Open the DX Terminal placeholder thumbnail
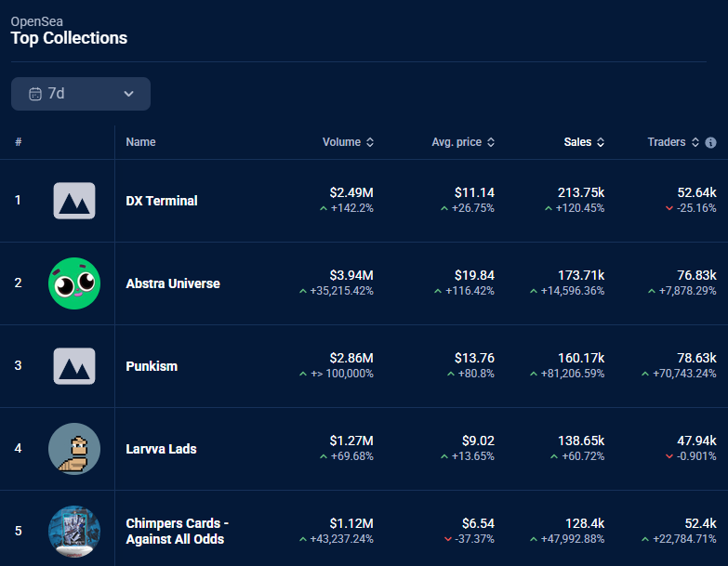The image size is (728, 566). click(x=74, y=201)
